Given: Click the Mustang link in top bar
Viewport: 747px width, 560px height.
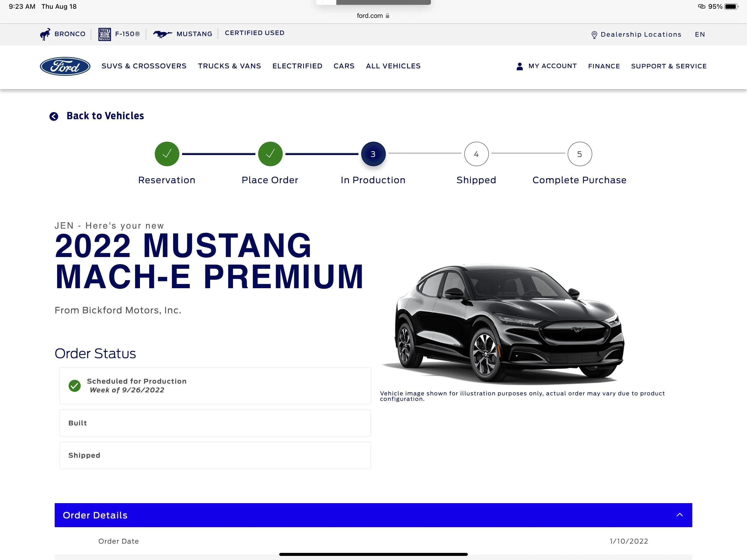Looking at the screenshot, I should 194,34.
